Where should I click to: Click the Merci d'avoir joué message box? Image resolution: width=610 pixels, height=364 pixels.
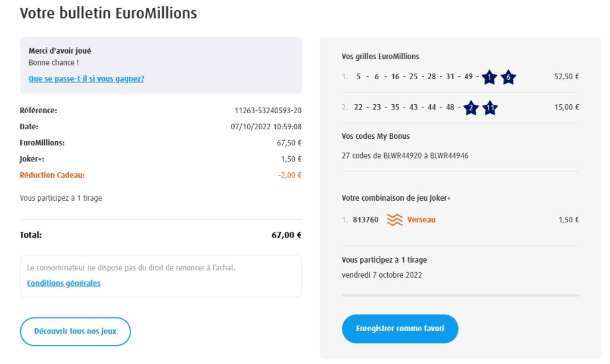tap(161, 65)
